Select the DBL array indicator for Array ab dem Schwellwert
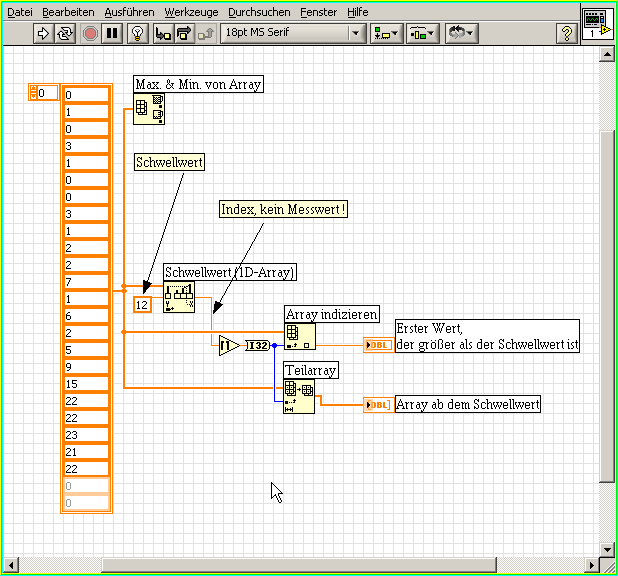This screenshot has width=618, height=576. point(378,405)
